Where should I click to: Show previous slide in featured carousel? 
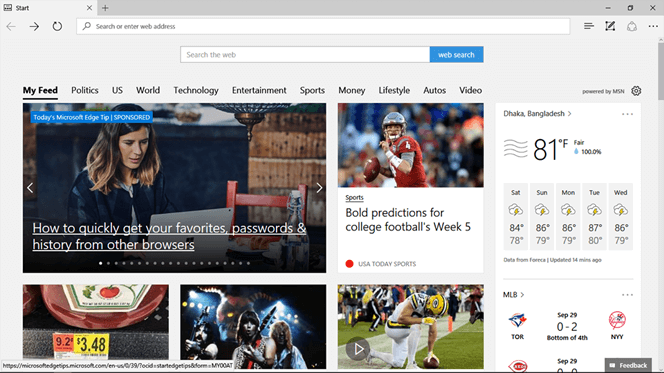tap(30, 188)
